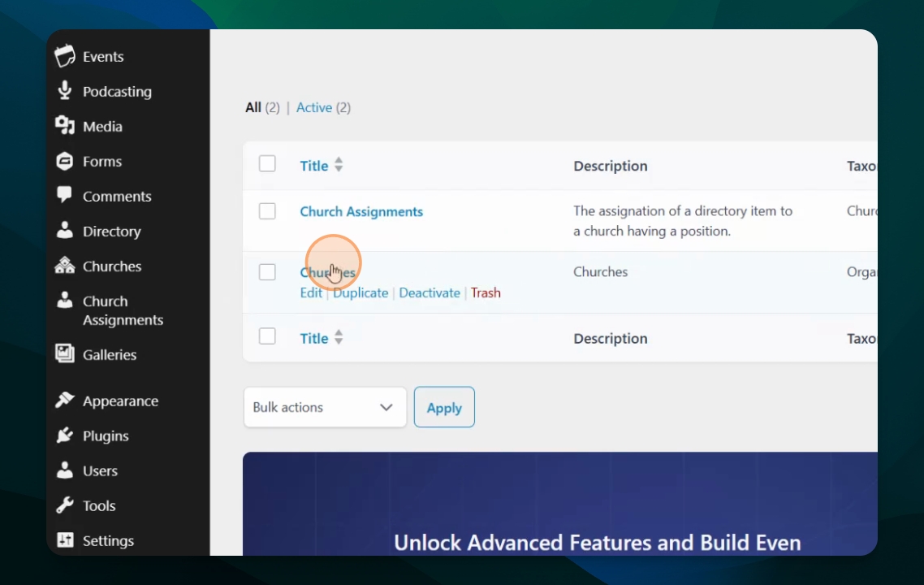This screenshot has height=585, width=924.
Task: Go to Plugins in the sidebar
Action: 106,435
